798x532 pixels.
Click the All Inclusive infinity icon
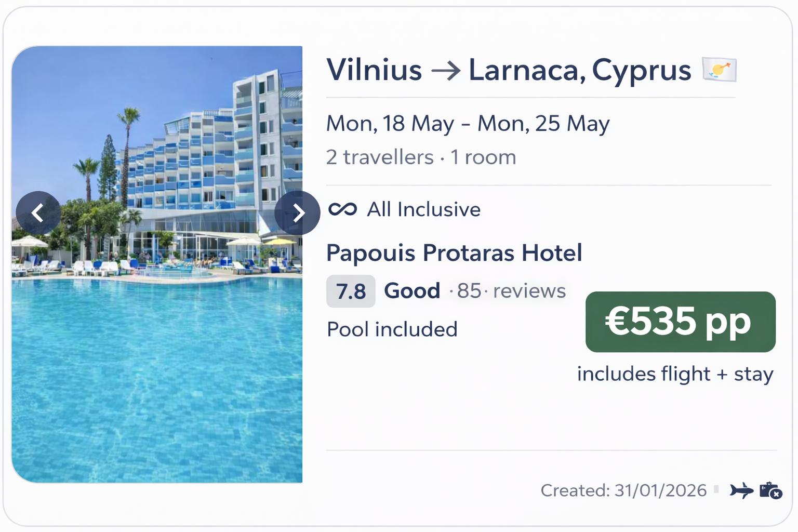pyautogui.click(x=342, y=209)
